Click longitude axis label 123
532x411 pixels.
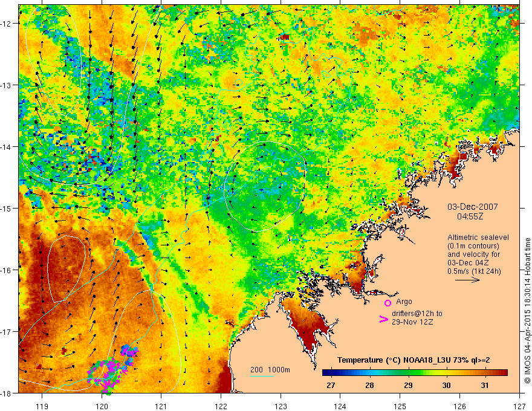click(281, 406)
